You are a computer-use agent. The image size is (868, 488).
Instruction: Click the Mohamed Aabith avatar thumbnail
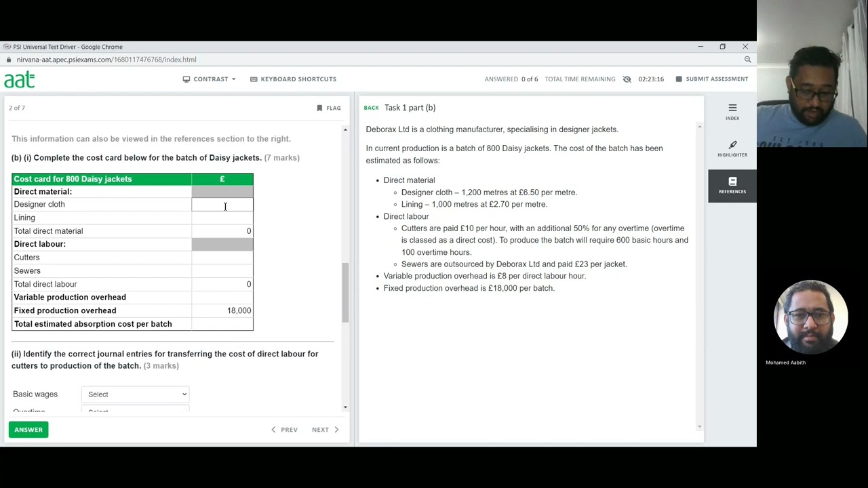[x=810, y=317]
